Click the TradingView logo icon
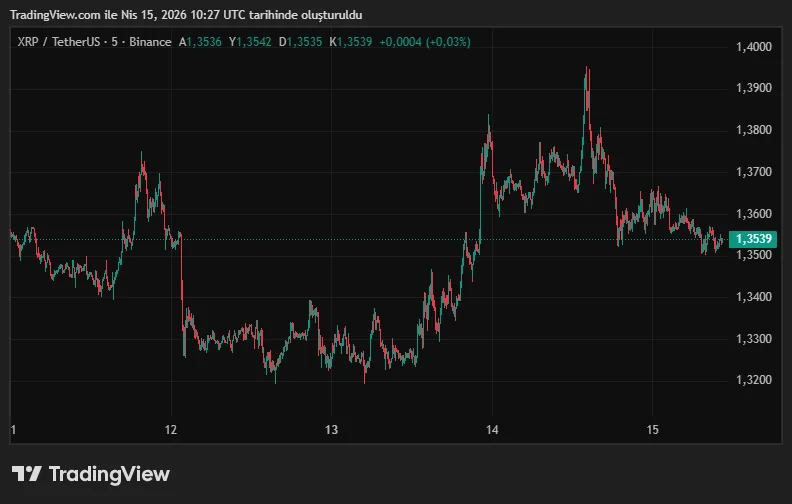Screen dimensions: 792x504 tap(27, 474)
